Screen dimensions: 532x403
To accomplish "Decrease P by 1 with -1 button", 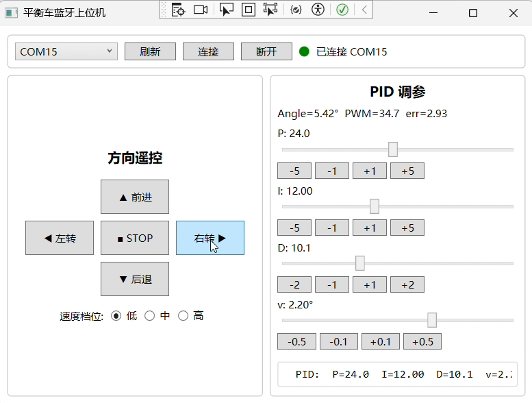I will pyautogui.click(x=332, y=171).
